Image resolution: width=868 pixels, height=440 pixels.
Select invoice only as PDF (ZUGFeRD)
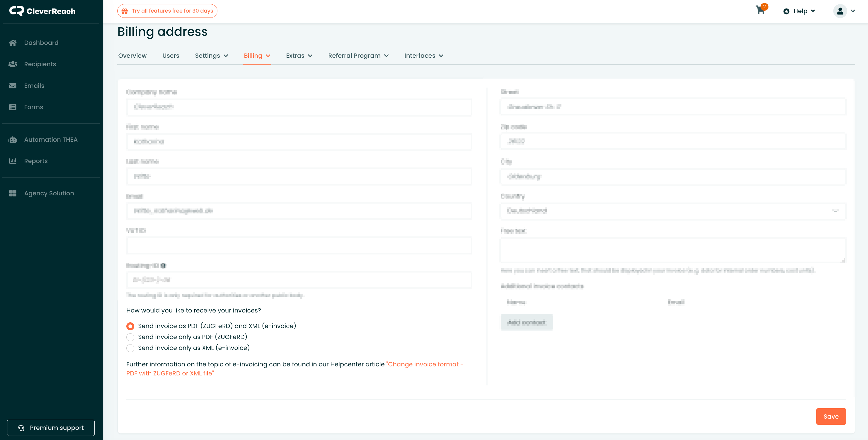pos(130,337)
